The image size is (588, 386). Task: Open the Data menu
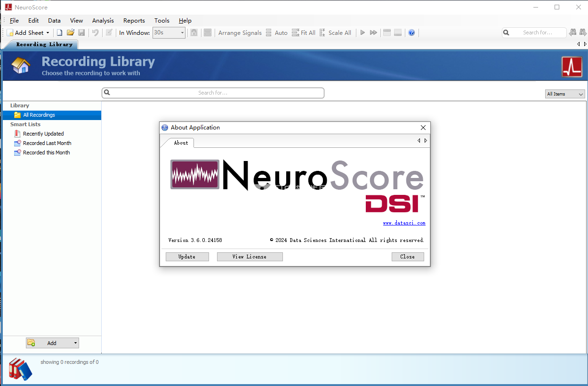coord(54,20)
